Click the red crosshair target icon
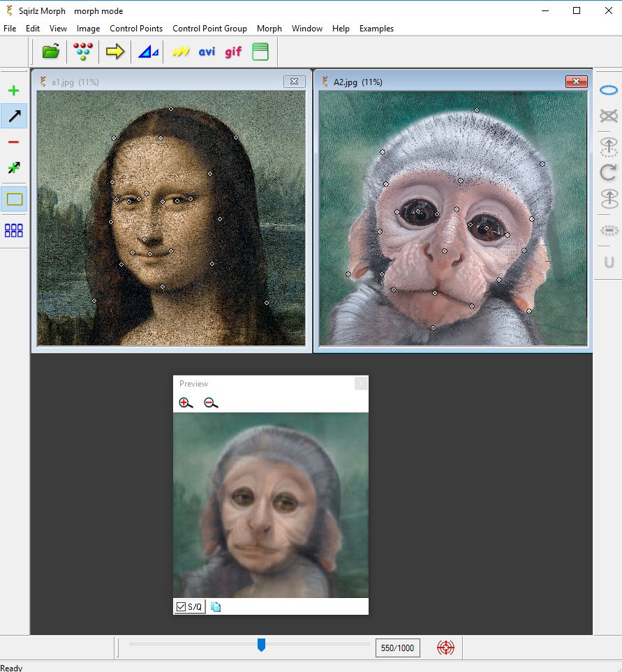 445,648
